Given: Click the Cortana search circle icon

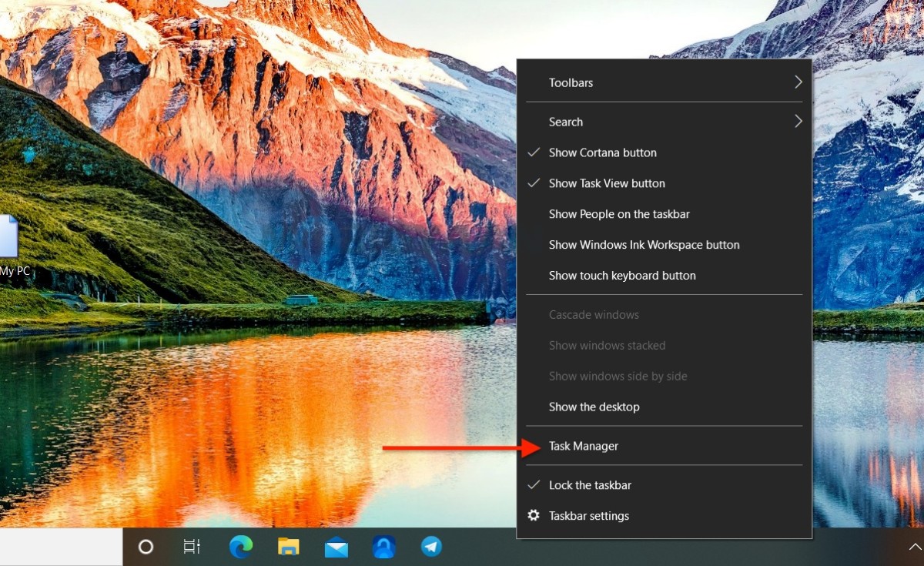Looking at the screenshot, I should coord(145,547).
